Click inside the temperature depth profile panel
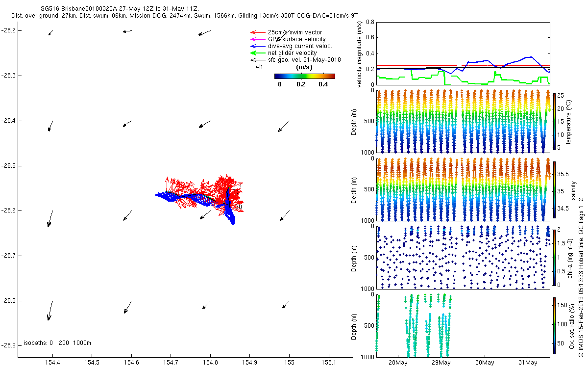 pyautogui.click(x=463, y=121)
